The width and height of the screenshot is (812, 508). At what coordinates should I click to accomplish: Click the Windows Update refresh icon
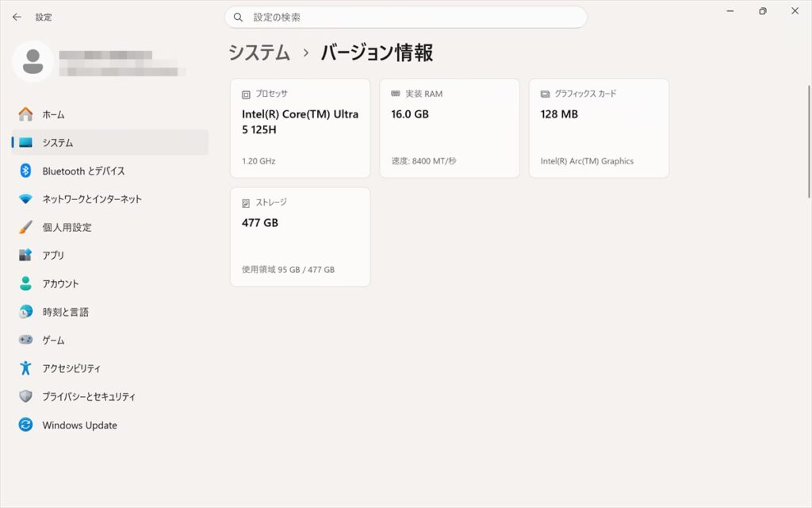(x=25, y=425)
